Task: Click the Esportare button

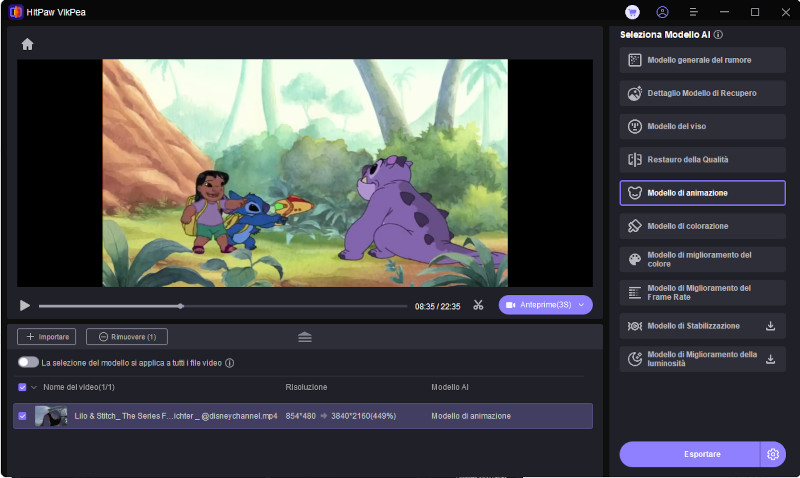Action: pyautogui.click(x=689, y=454)
